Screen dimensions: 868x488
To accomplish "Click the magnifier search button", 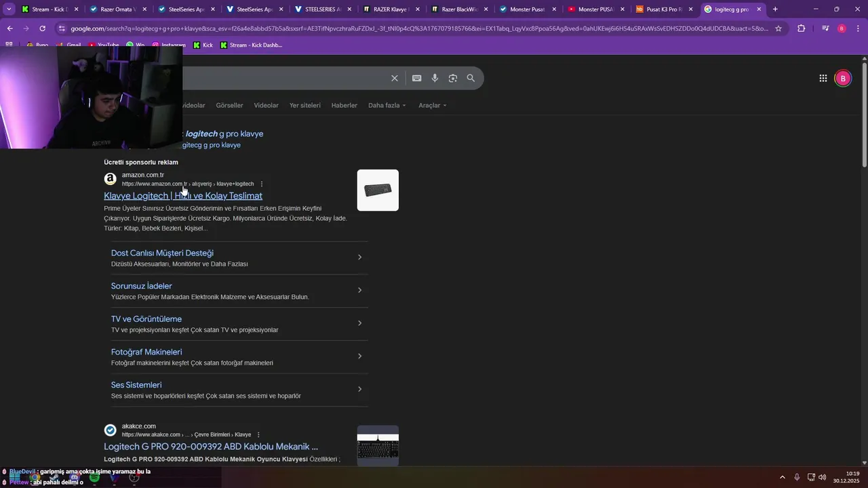I will [x=471, y=78].
